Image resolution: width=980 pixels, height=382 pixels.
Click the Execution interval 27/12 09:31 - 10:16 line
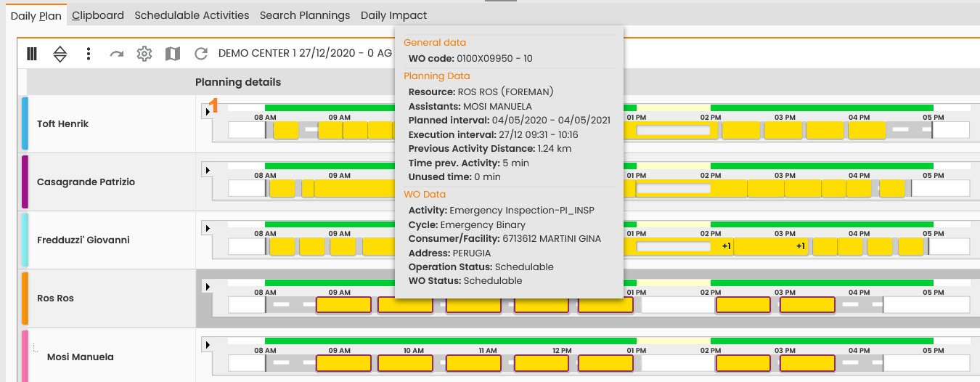click(493, 134)
